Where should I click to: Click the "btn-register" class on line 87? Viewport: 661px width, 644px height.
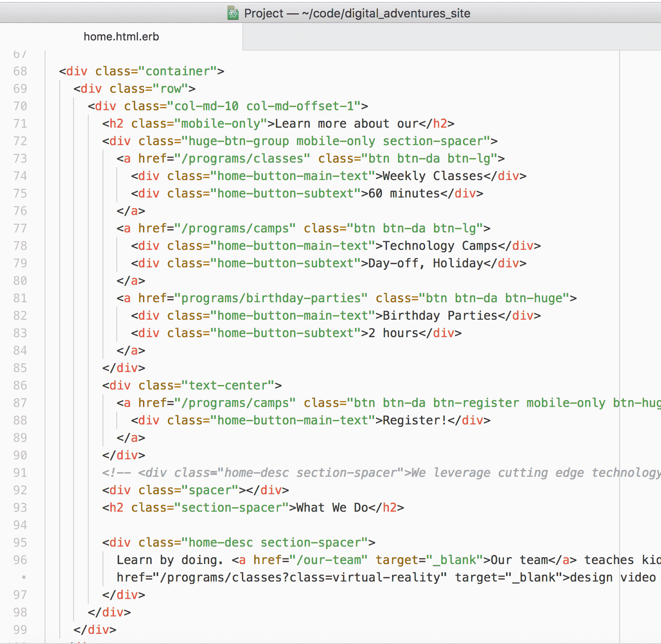(476, 403)
